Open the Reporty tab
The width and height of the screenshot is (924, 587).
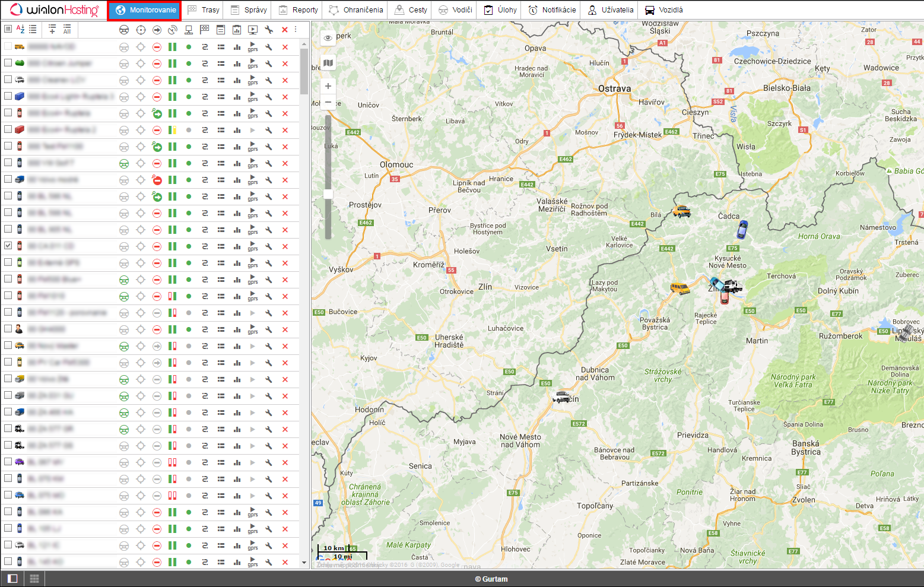pyautogui.click(x=299, y=10)
